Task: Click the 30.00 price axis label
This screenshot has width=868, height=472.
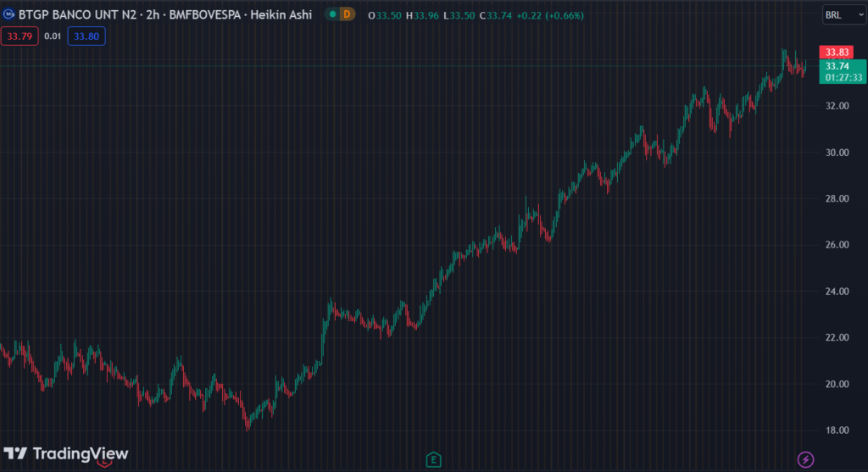Action: pyautogui.click(x=837, y=153)
